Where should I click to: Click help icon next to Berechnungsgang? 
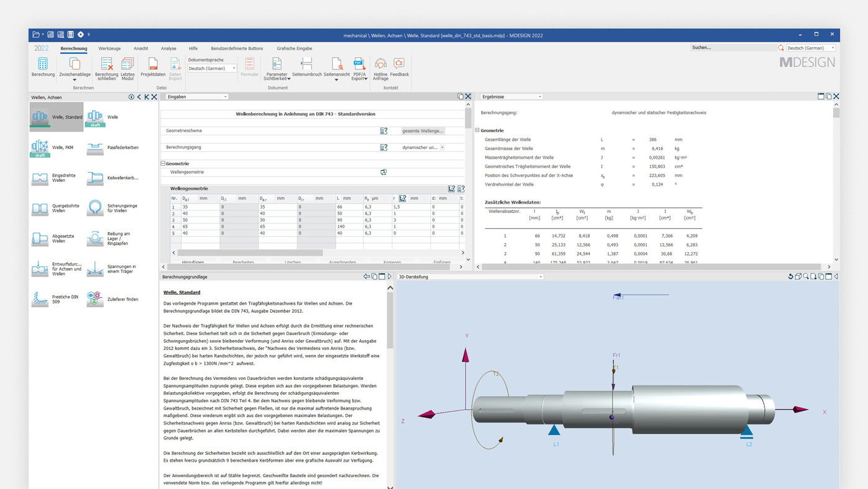384,148
